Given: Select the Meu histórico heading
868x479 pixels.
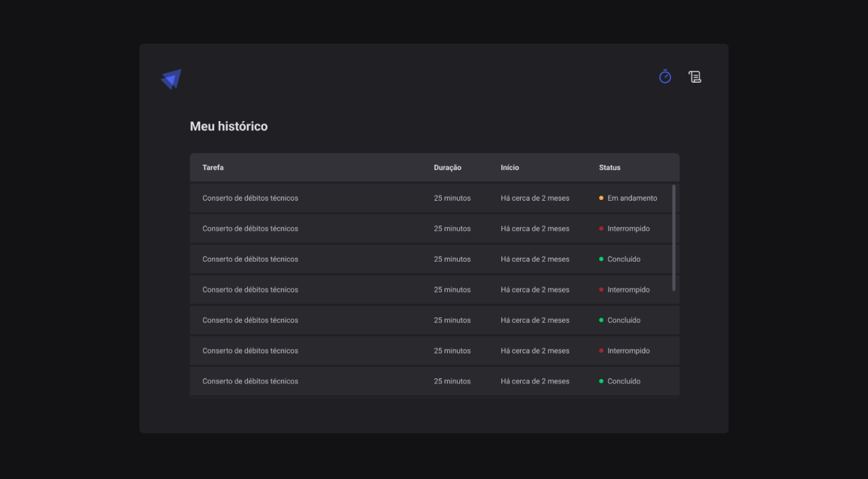Looking at the screenshot, I should (x=228, y=126).
